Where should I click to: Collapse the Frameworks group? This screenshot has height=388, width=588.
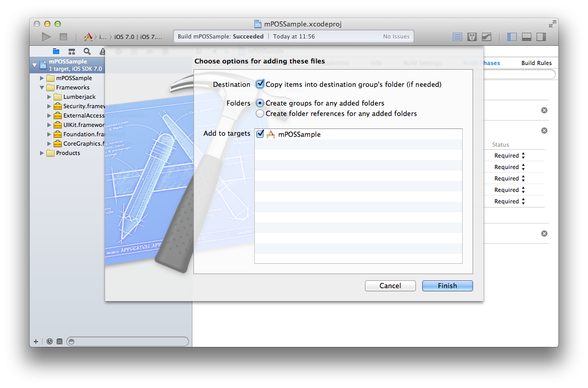(x=42, y=87)
